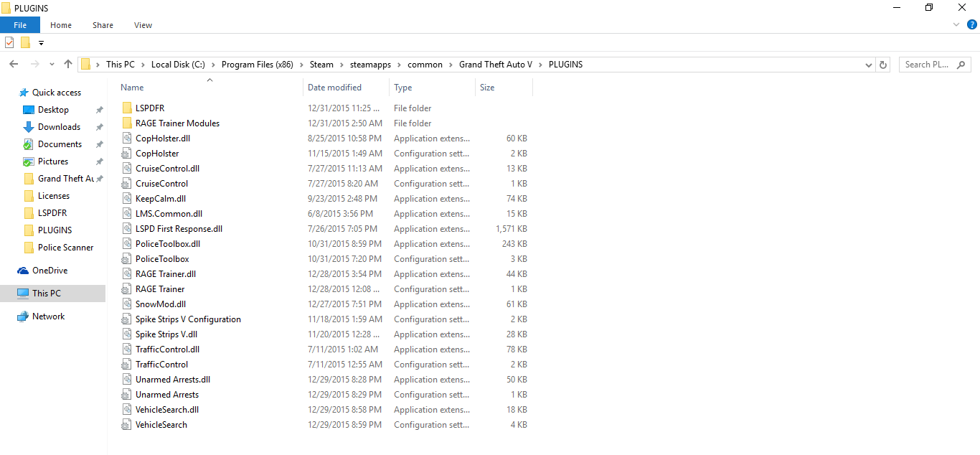The image size is (980, 455).
Task: Click the Search PLUGINS box
Action: (935, 65)
